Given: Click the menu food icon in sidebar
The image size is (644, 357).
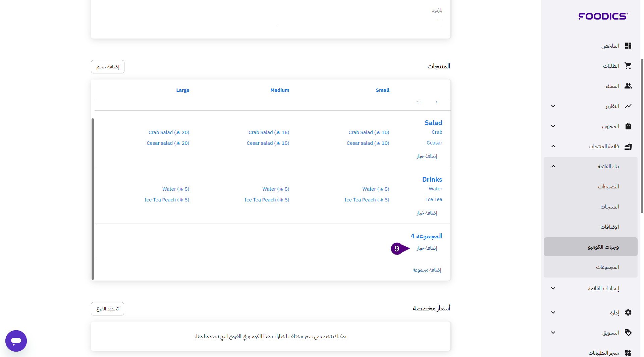Looking at the screenshot, I should point(628,146).
